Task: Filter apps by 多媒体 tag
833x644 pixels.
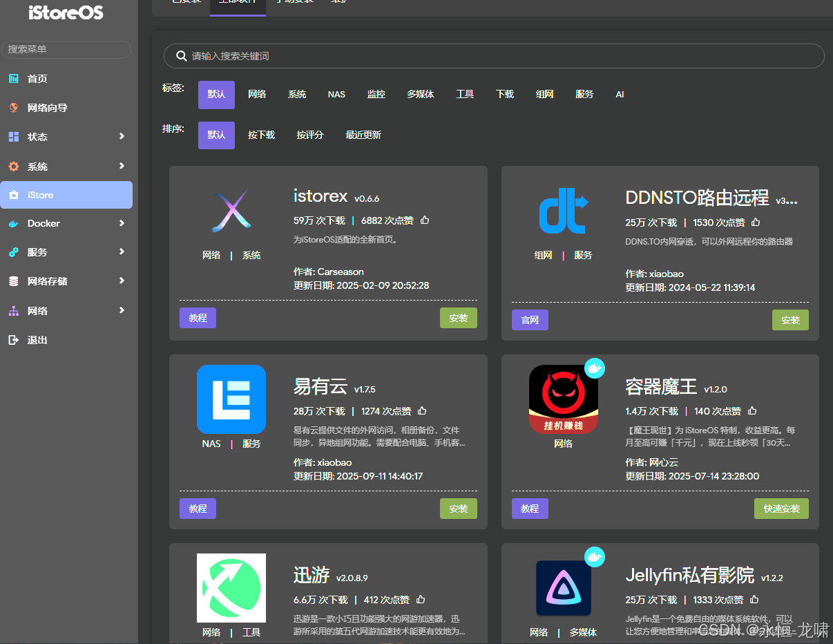Action: point(421,95)
